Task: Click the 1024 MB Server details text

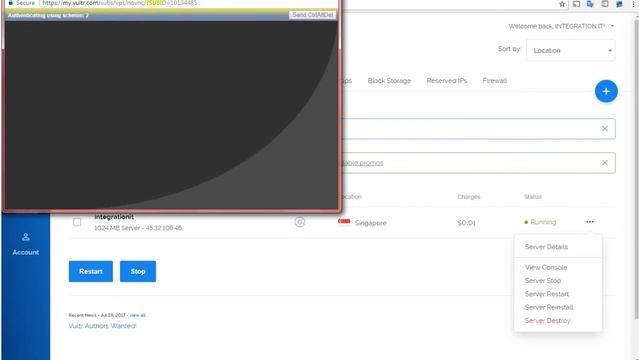Action: 138,228
